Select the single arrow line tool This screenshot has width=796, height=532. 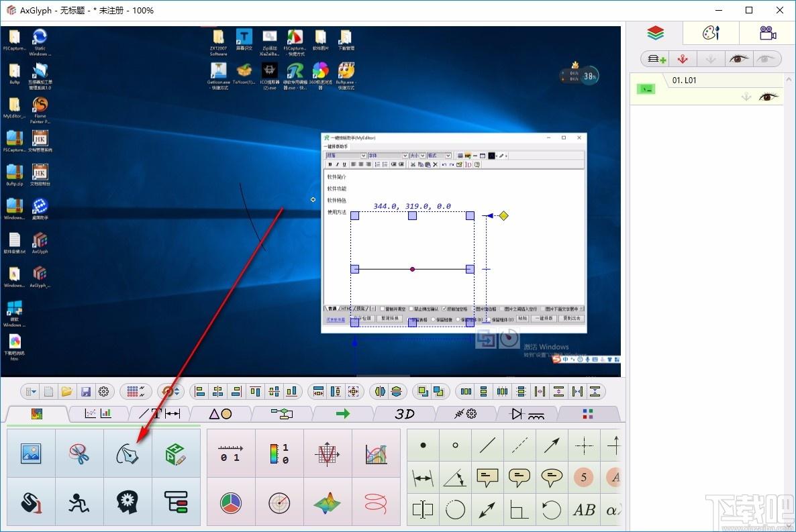pos(552,445)
